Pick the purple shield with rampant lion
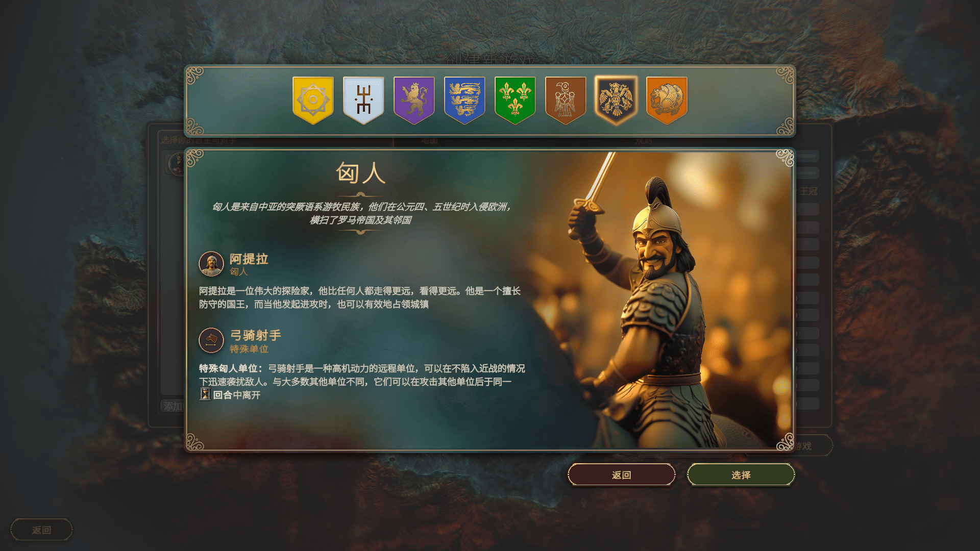Viewport: 980px width, 551px height. (x=414, y=100)
